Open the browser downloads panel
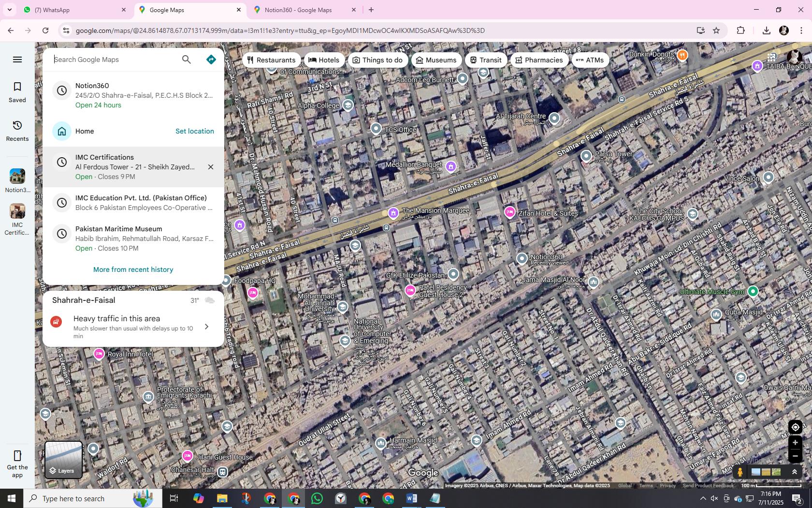The image size is (812, 508). [x=766, y=30]
